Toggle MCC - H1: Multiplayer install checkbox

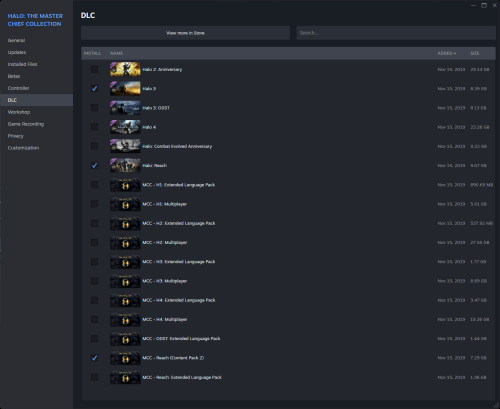(94, 204)
